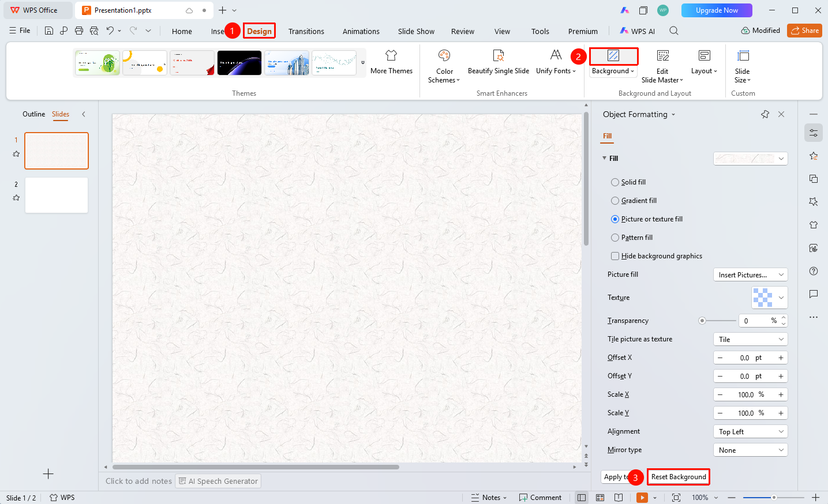Open the help icon in the right sidebar

[x=814, y=271]
